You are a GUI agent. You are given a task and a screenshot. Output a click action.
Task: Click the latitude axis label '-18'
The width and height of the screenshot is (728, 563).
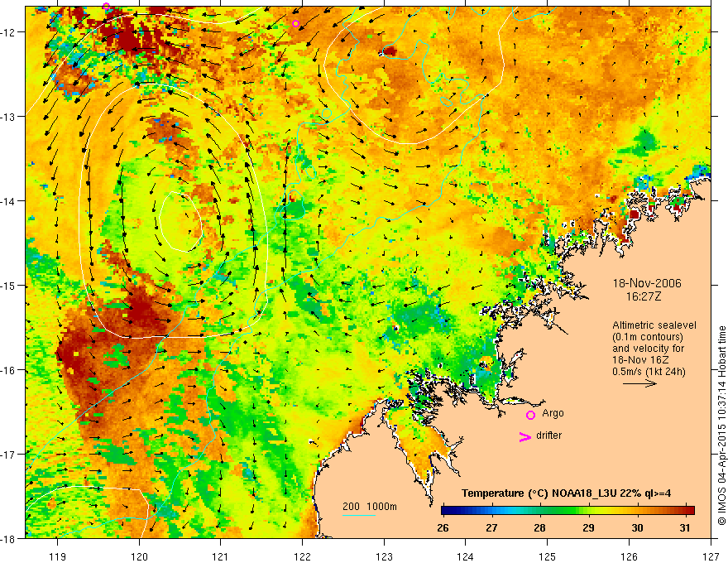coord(9,539)
